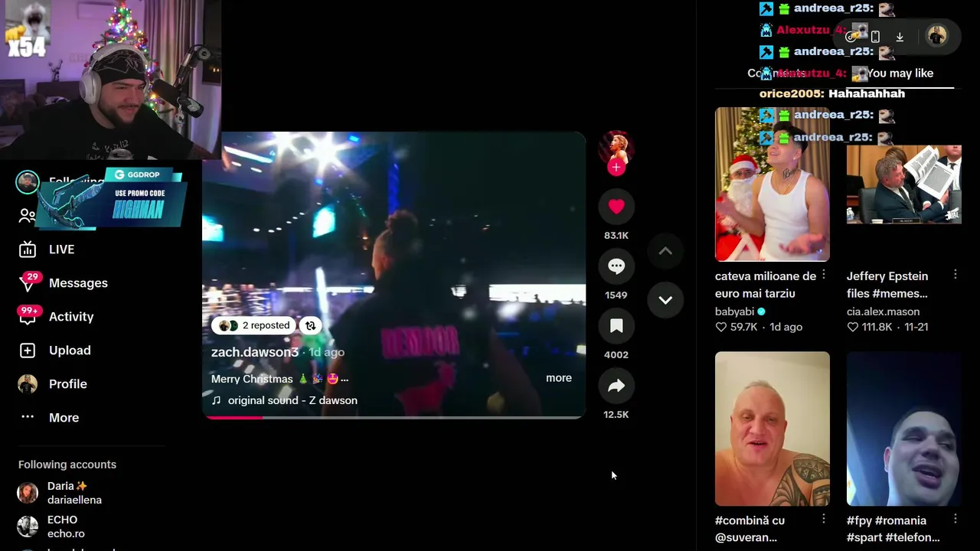980x551 pixels.
Task: Go to previous video with up chevron
Action: click(x=665, y=251)
